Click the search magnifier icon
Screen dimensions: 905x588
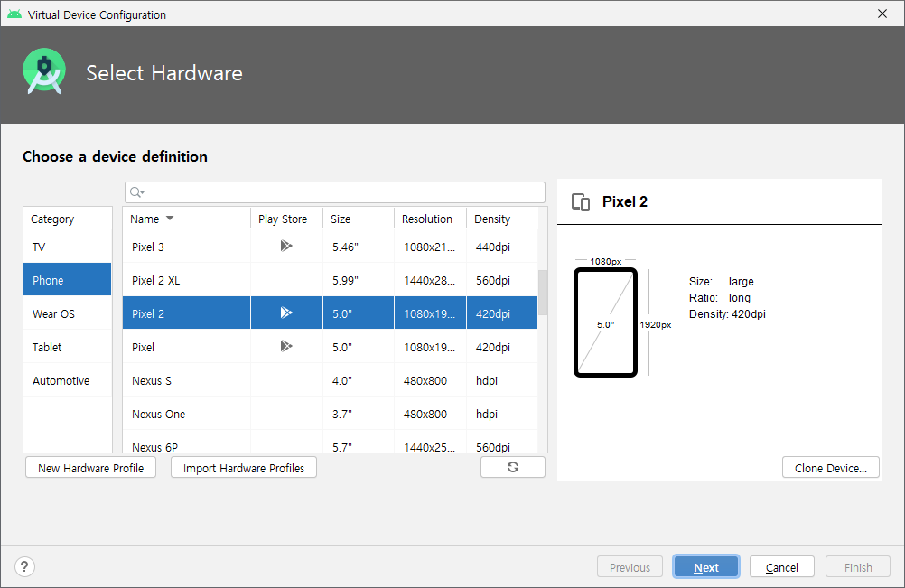[136, 192]
